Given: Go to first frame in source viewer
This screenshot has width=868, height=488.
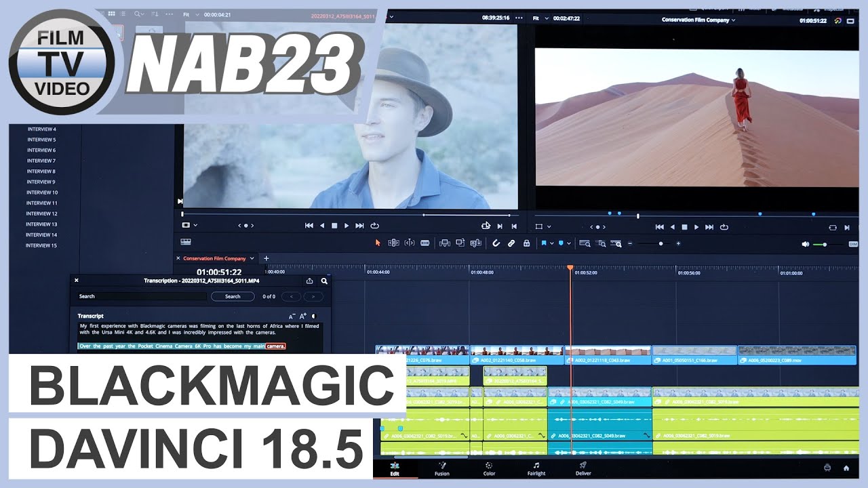Looking at the screenshot, I should pyautogui.click(x=309, y=226).
